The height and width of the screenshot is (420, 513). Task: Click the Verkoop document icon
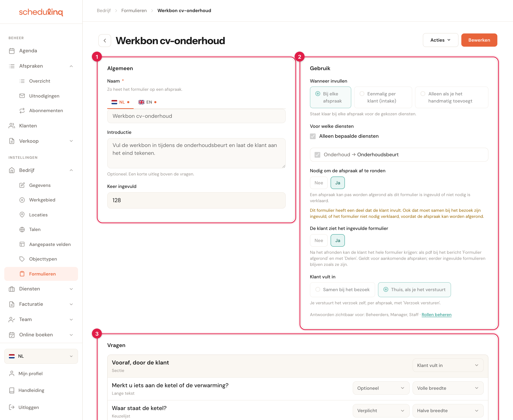12,141
